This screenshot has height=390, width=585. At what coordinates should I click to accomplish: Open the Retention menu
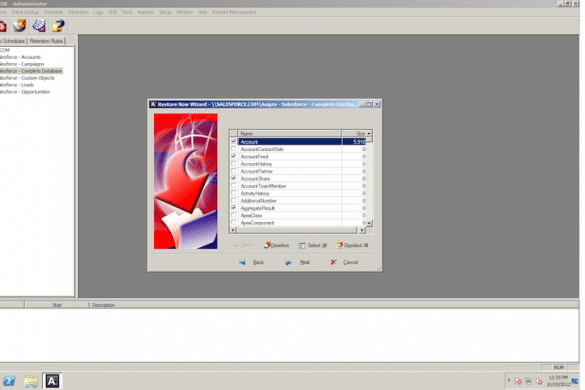(78, 12)
